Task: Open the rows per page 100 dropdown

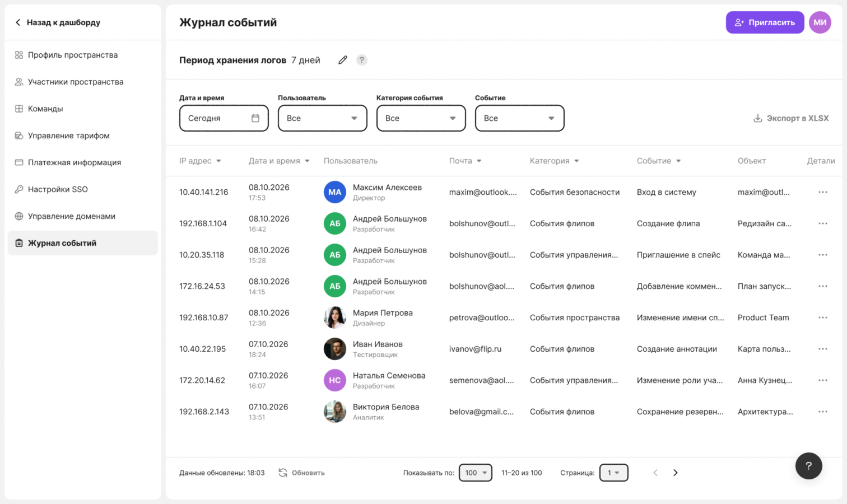Action: tap(476, 473)
